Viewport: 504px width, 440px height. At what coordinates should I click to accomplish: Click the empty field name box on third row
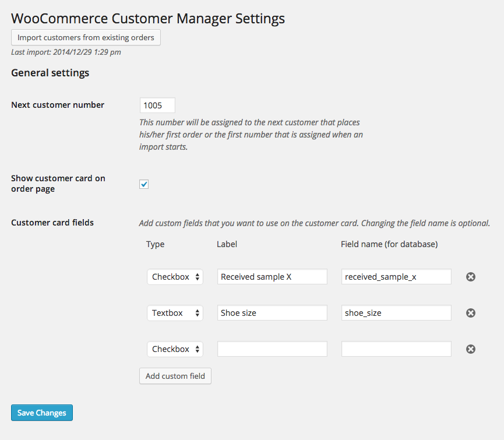396,349
